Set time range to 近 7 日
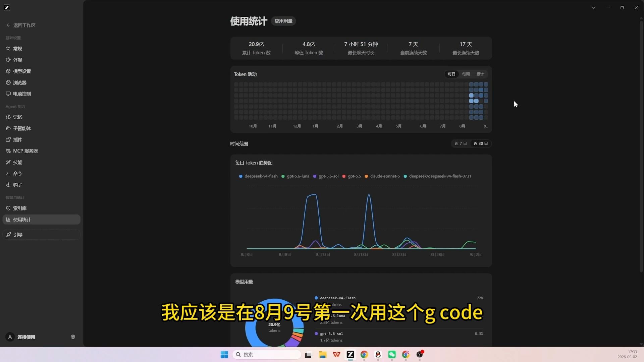Image resolution: width=644 pixels, height=362 pixels. coord(461,143)
